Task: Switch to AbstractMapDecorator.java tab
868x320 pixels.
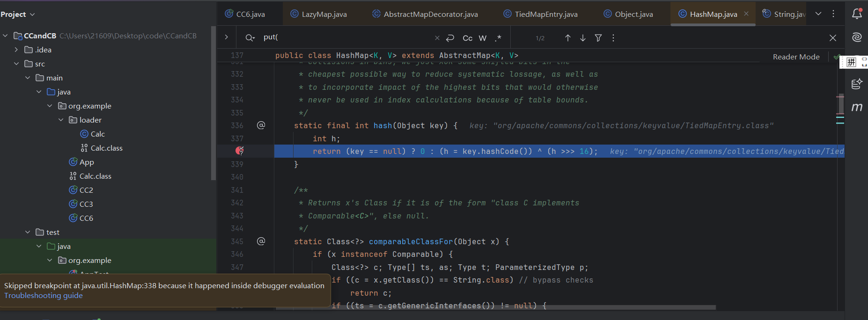Action: click(425, 14)
